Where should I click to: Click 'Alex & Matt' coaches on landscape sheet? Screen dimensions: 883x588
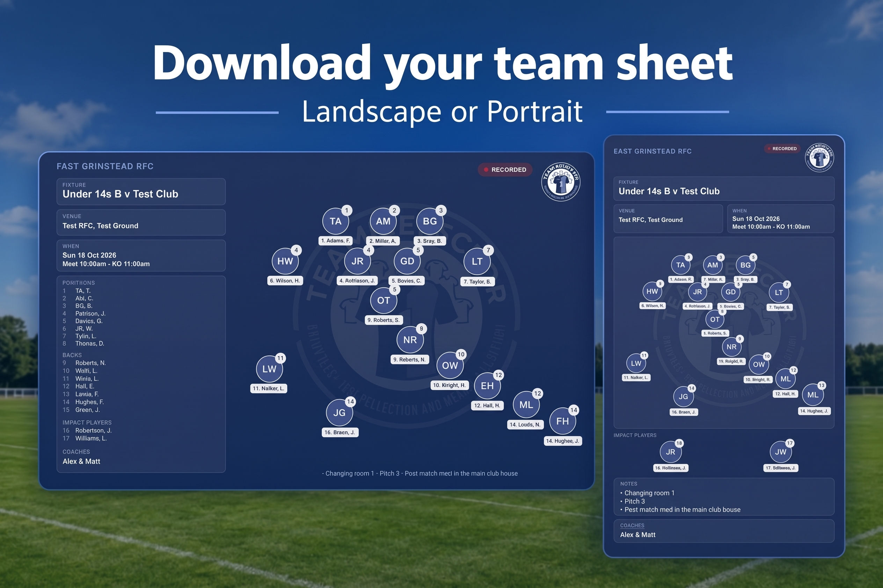coord(81,462)
